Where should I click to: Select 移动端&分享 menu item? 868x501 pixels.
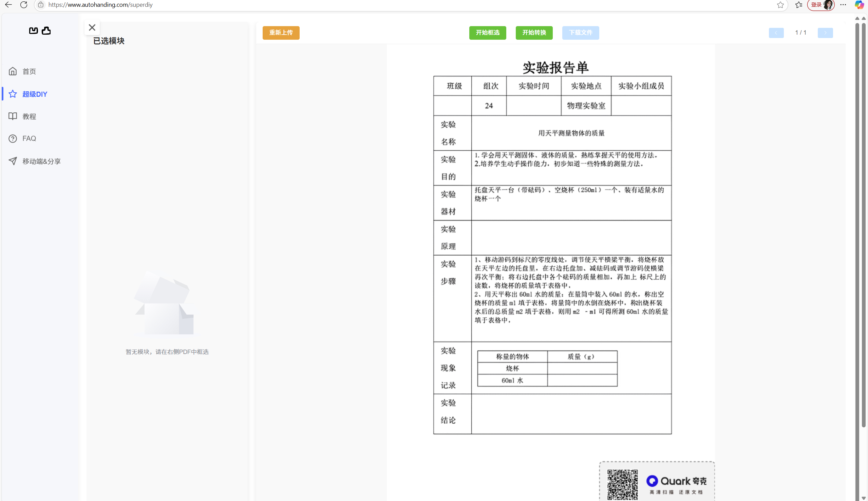coord(42,161)
